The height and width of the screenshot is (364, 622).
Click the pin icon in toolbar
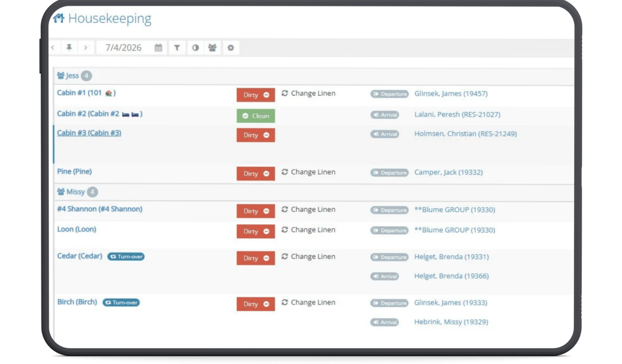[69, 47]
